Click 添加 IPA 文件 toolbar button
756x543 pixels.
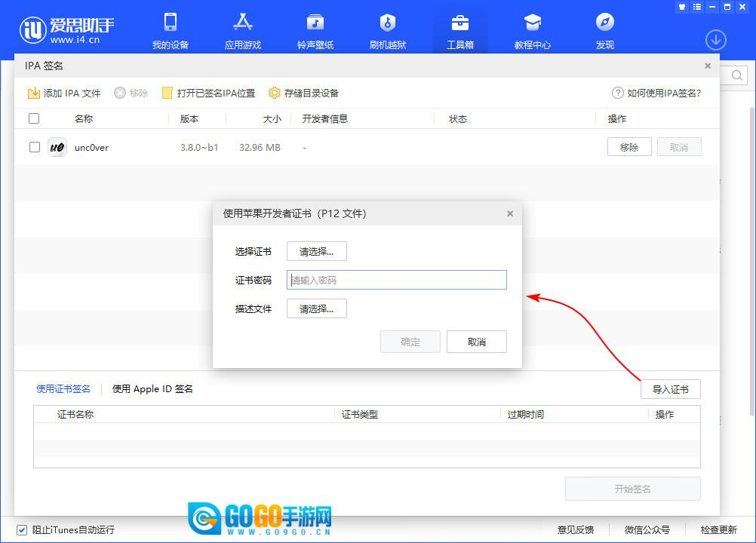coord(64,94)
